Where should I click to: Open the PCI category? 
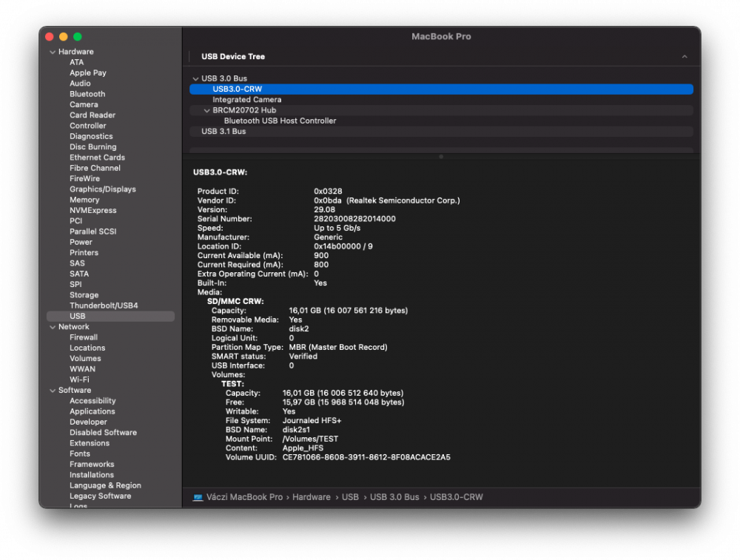tap(76, 220)
